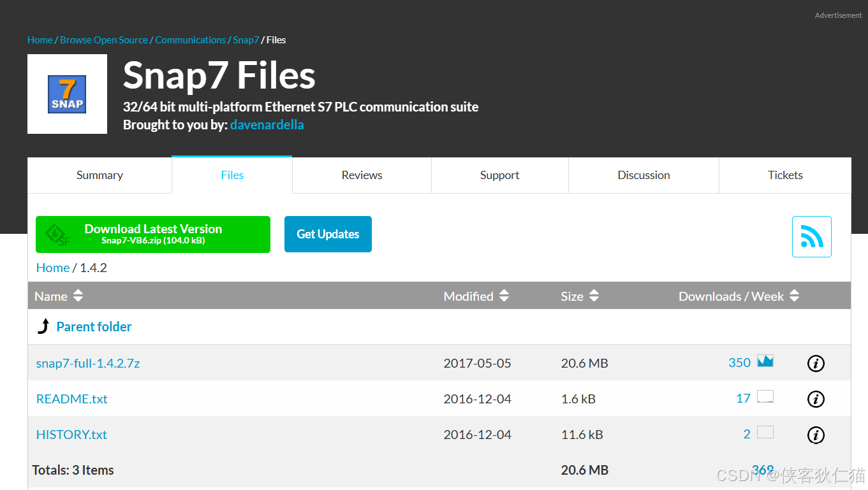Click the 1.6 kB size value
Screen dimensions: 868x490
coord(578,399)
